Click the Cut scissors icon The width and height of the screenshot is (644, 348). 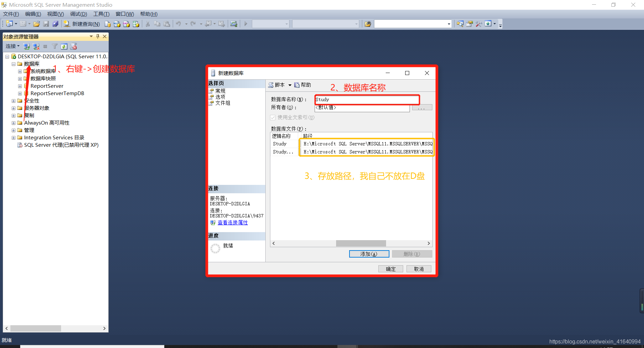(148, 24)
